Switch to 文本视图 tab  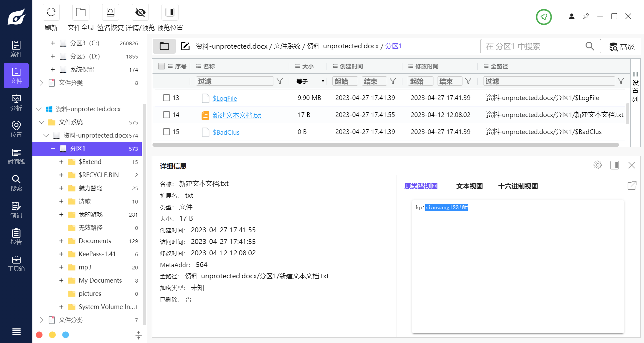469,186
